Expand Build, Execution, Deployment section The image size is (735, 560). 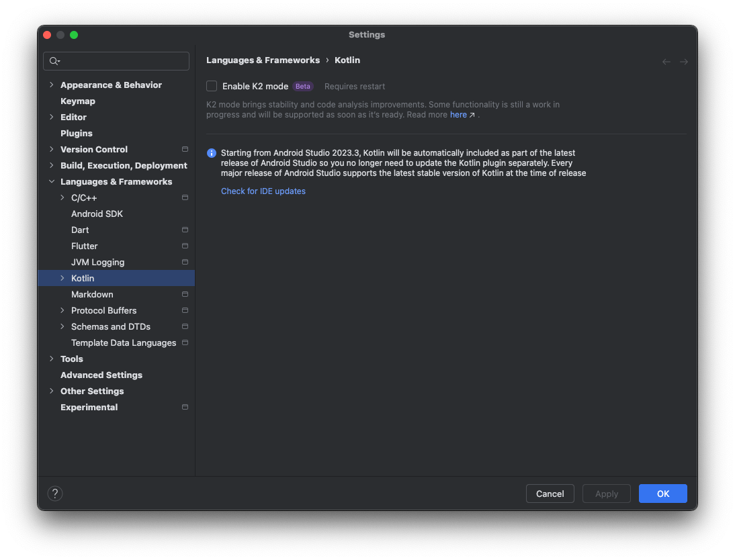pyautogui.click(x=52, y=165)
